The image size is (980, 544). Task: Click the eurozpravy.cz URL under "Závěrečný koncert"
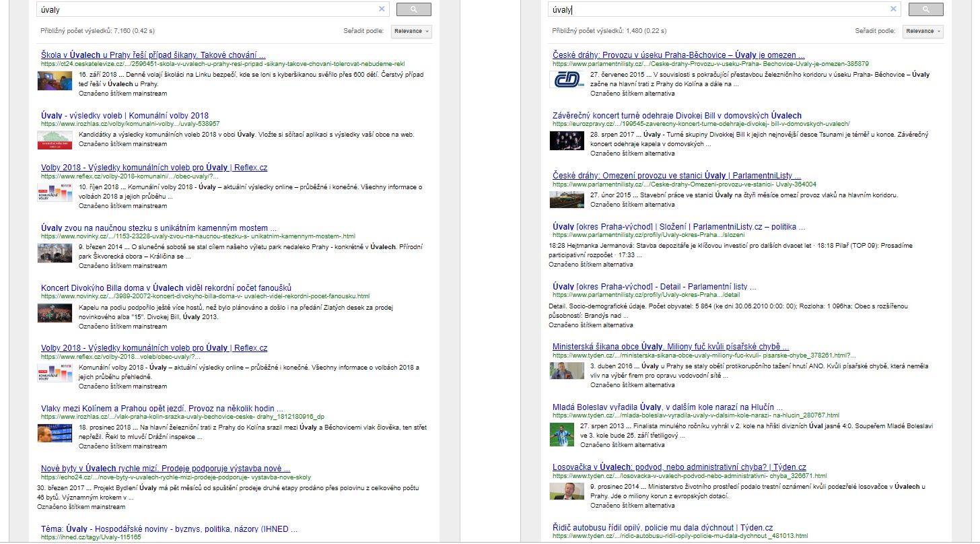tap(701, 124)
